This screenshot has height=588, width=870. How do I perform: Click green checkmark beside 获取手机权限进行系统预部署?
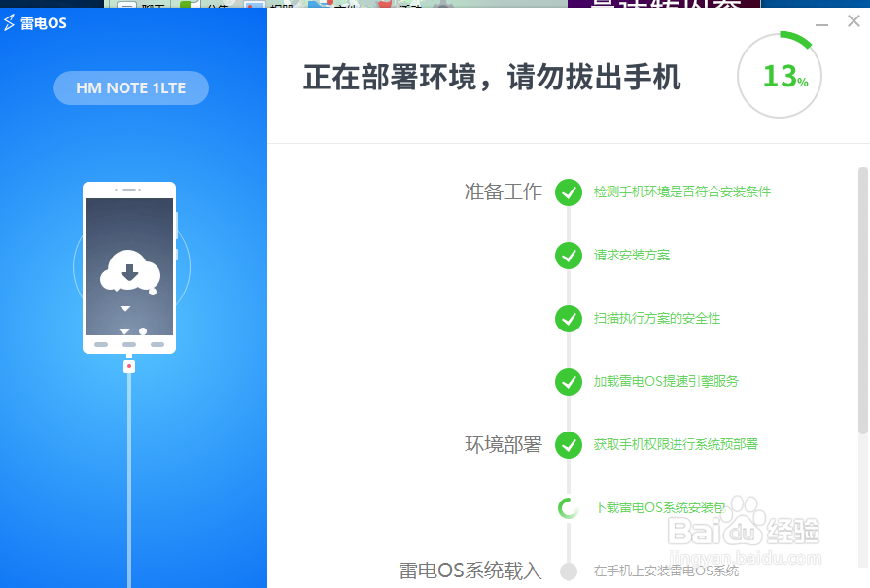point(569,445)
